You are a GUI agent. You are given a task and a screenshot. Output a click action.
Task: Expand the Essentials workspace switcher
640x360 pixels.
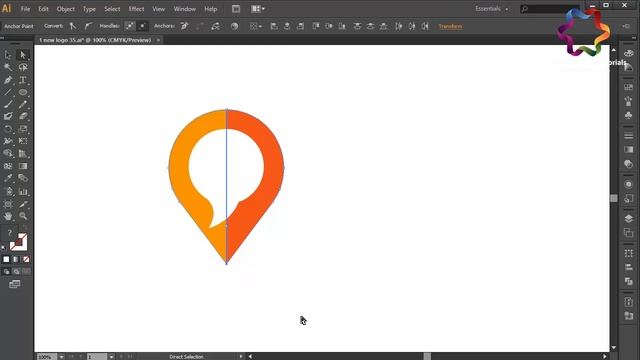[x=492, y=9]
